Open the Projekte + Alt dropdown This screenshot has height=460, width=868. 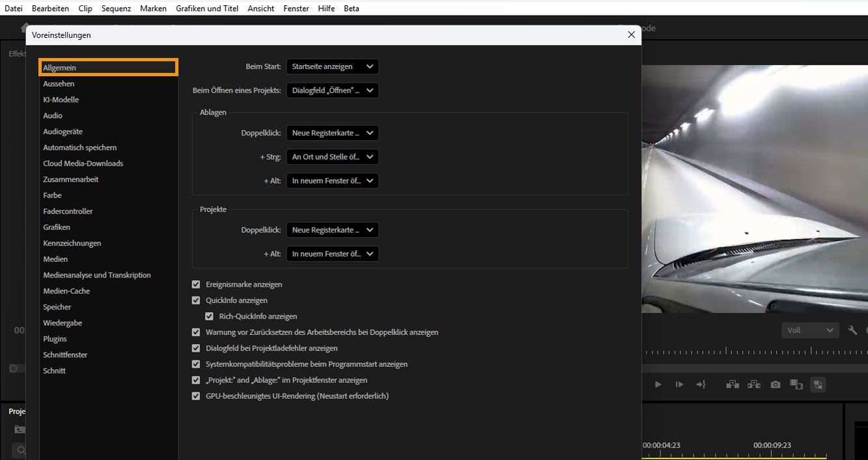tap(332, 254)
